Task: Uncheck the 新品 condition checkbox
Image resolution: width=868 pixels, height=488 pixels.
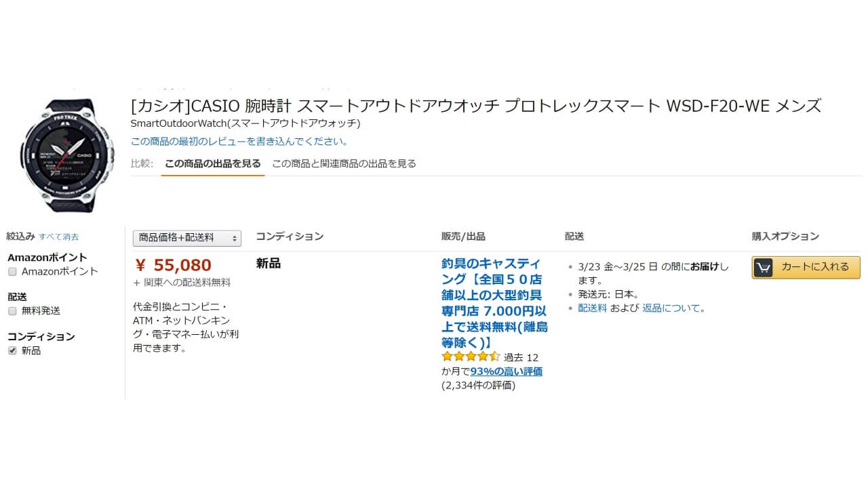Action: tap(12, 350)
